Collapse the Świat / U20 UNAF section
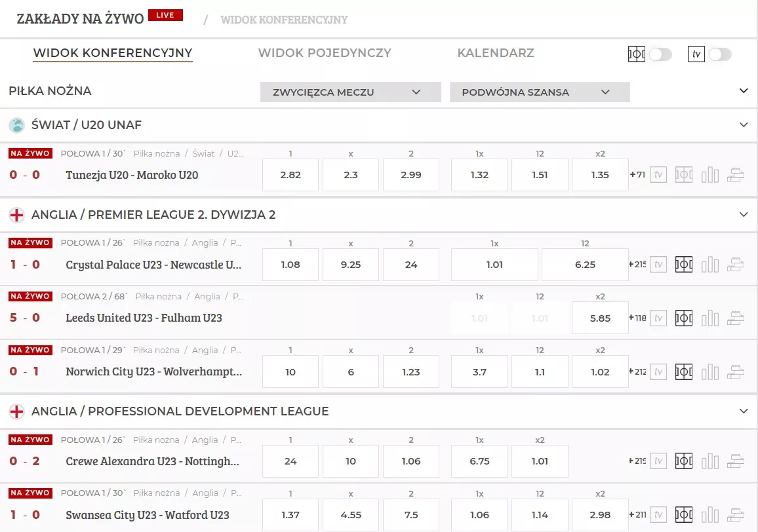Screen dimensions: 758x532 click(x=743, y=124)
